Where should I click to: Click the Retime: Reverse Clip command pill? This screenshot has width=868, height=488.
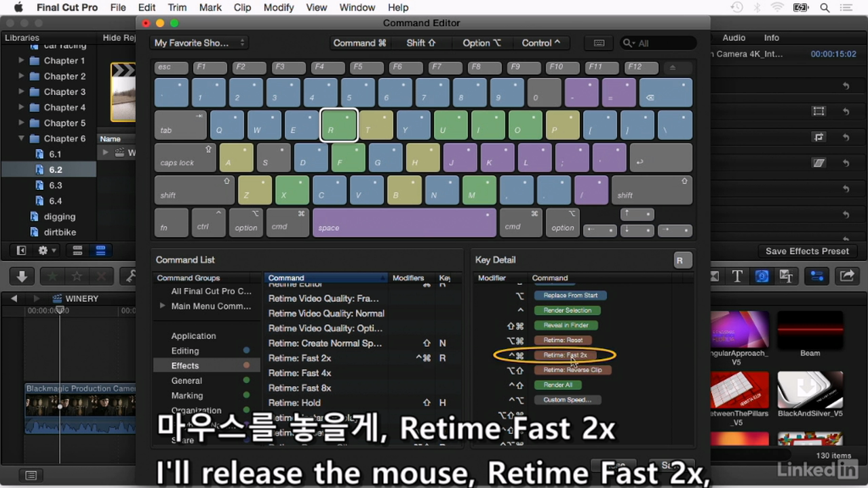[572, 370]
